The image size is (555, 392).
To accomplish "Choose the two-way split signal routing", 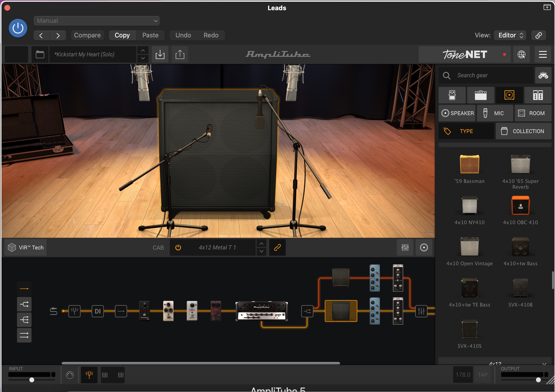I will pos(24,304).
